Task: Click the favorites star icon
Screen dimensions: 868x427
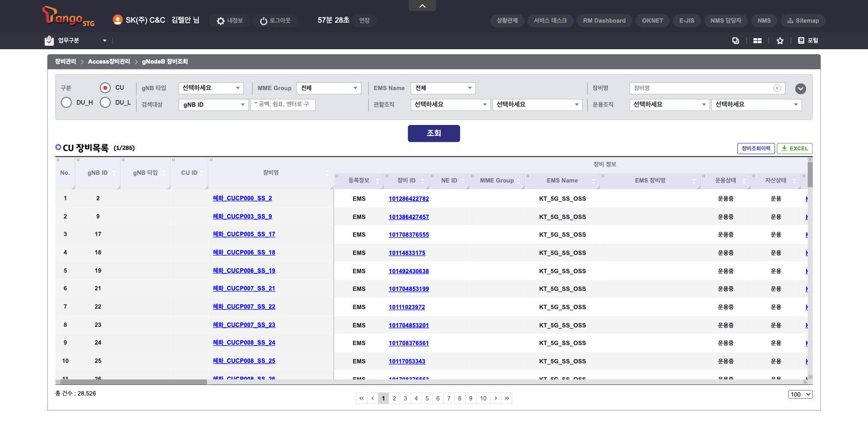Action: [780, 40]
